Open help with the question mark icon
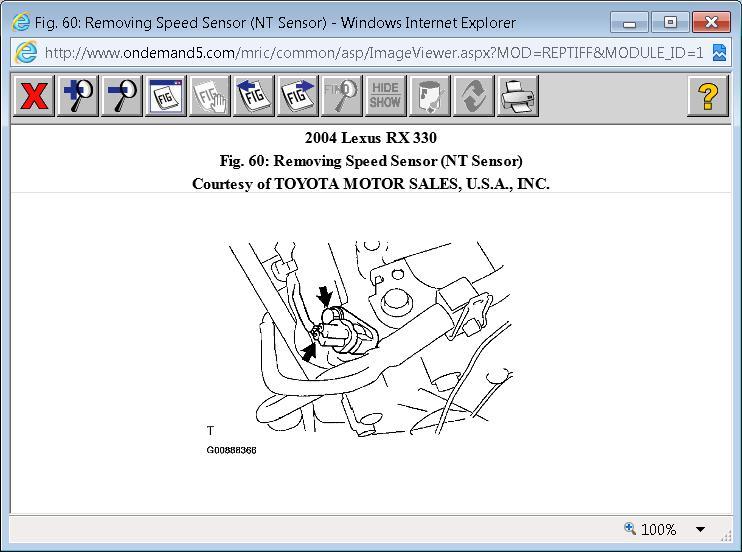The image size is (742, 552). (707, 96)
